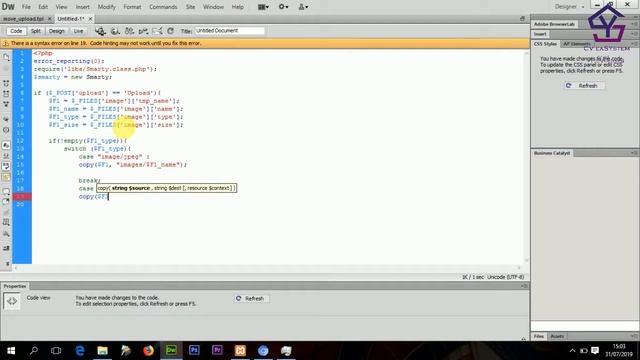Open Photoshop from the Windows taskbar

pos(194,351)
